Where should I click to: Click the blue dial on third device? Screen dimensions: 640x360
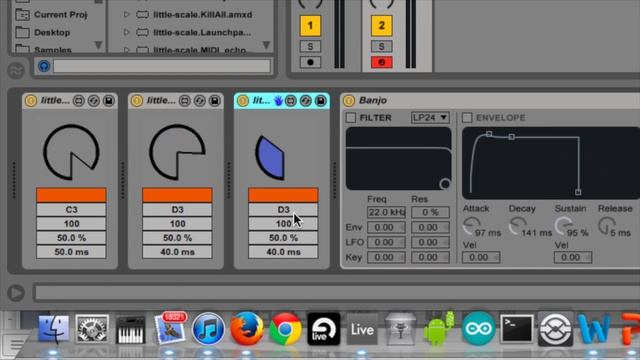270,158
